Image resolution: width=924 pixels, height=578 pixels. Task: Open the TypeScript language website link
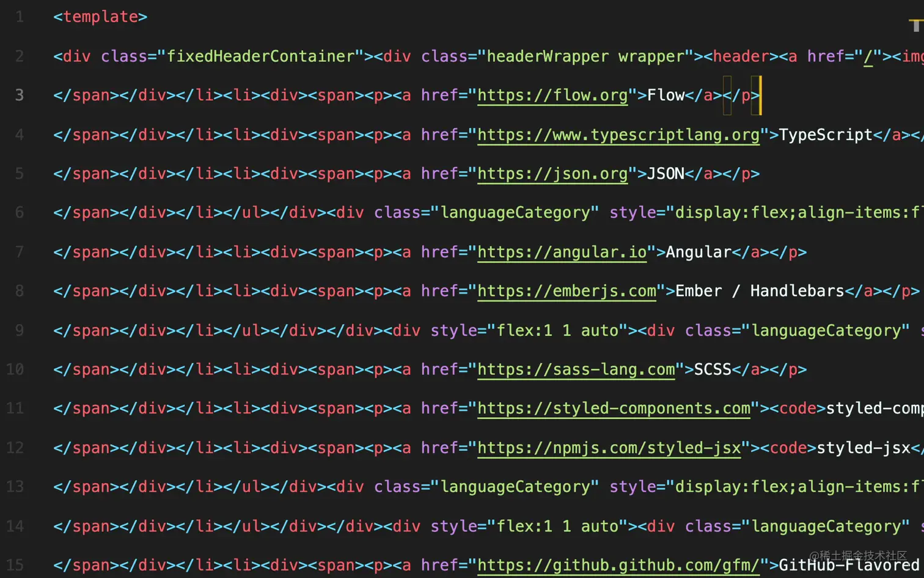618,134
